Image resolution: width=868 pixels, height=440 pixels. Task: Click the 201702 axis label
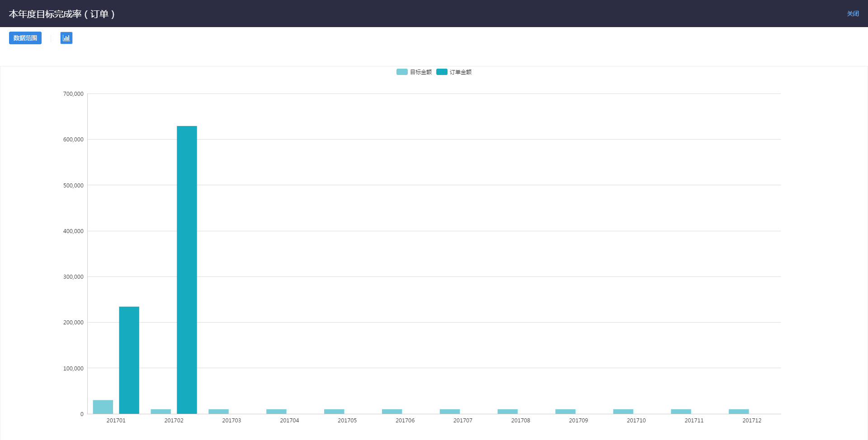(x=174, y=421)
